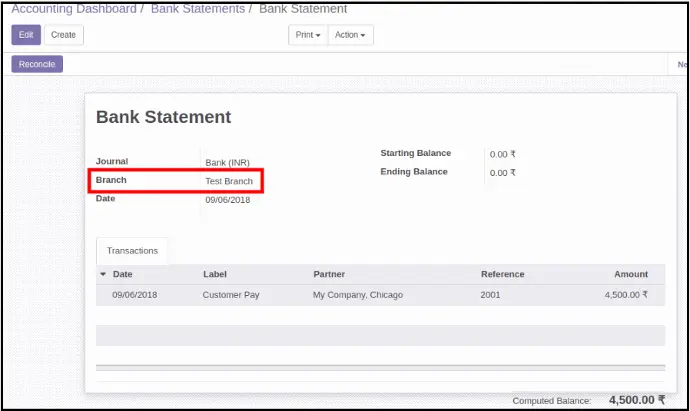The height and width of the screenshot is (411, 690).
Task: Hit the Reconcile button
Action: pyautogui.click(x=37, y=64)
